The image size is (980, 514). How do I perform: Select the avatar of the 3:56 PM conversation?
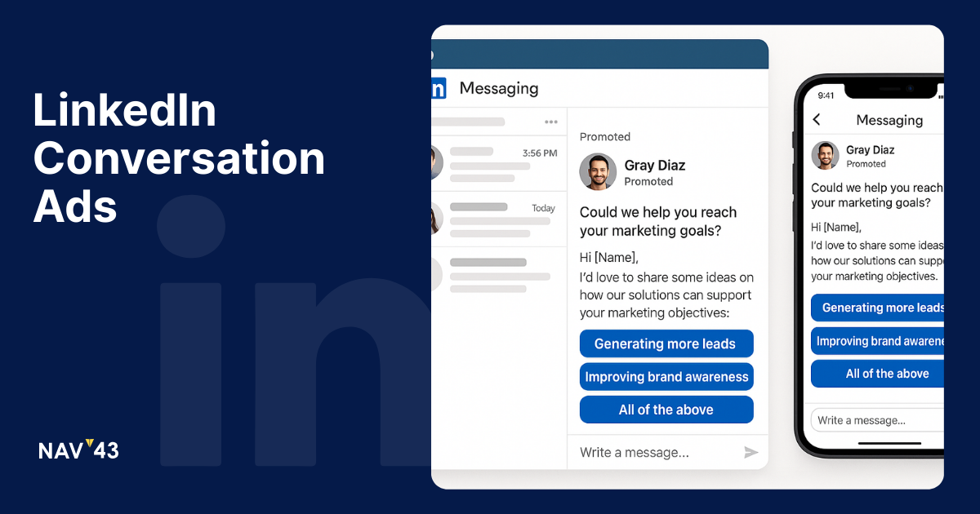tap(436, 162)
